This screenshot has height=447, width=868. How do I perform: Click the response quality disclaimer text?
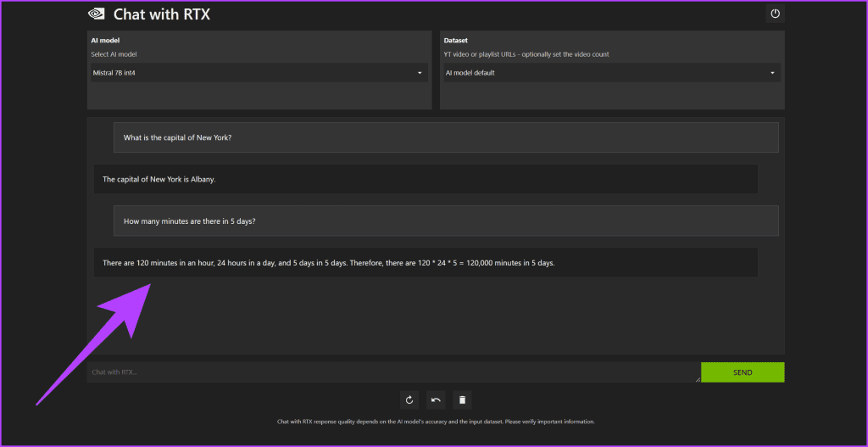coord(436,422)
